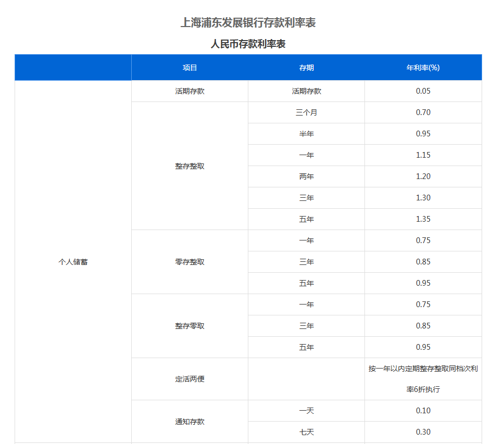
Task: Select the 三个月 term cell
Action: click(x=306, y=112)
